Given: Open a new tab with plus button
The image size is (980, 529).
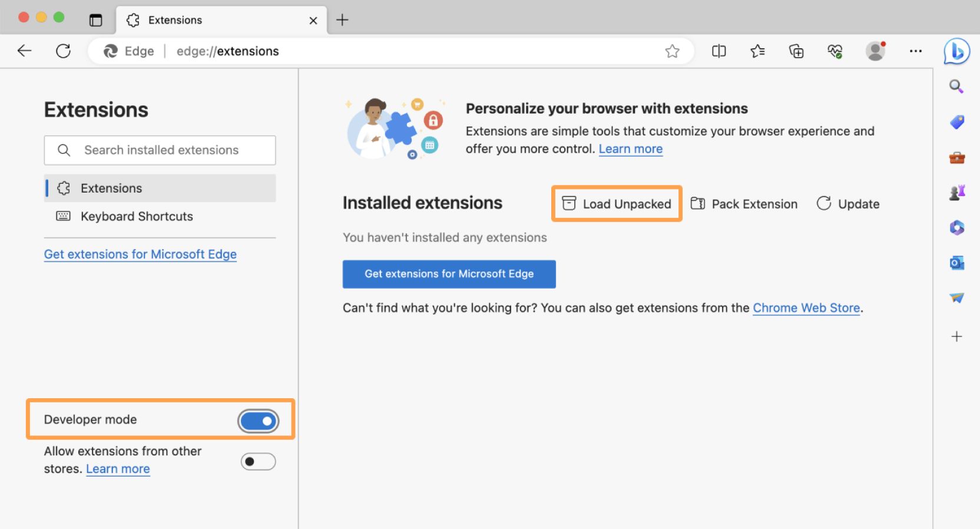Looking at the screenshot, I should [x=342, y=20].
